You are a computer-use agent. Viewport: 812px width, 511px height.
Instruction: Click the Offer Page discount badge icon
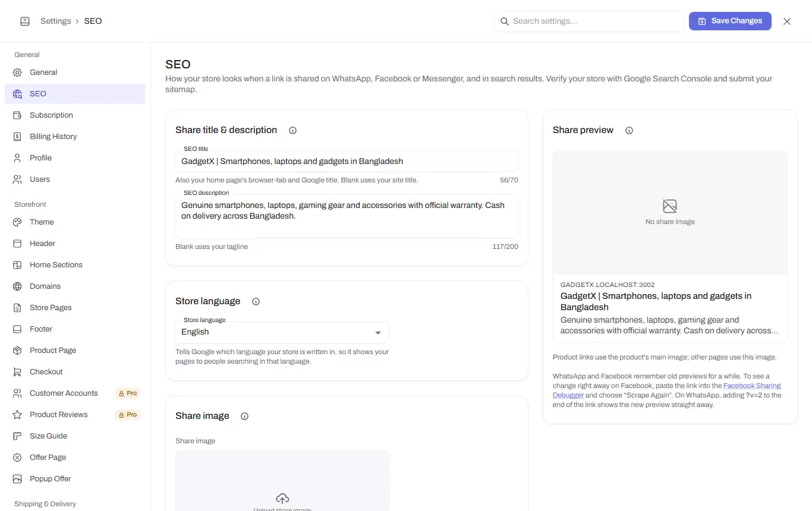click(x=17, y=458)
